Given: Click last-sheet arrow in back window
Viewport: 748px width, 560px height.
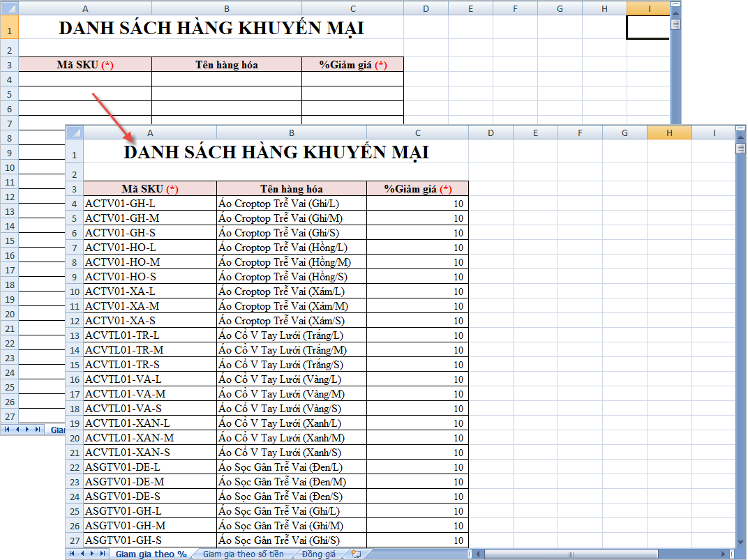Looking at the screenshot, I should pos(38,429).
